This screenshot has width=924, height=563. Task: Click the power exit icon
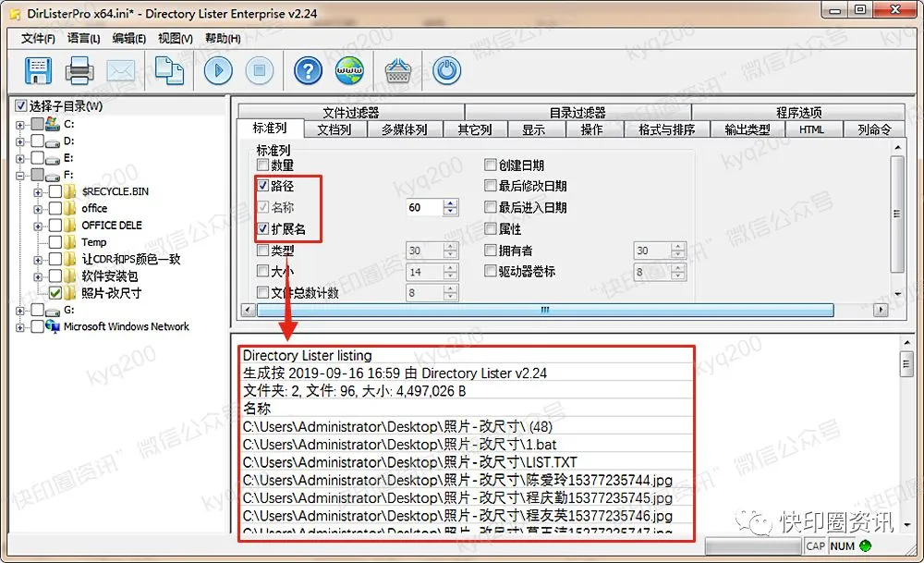(x=446, y=71)
